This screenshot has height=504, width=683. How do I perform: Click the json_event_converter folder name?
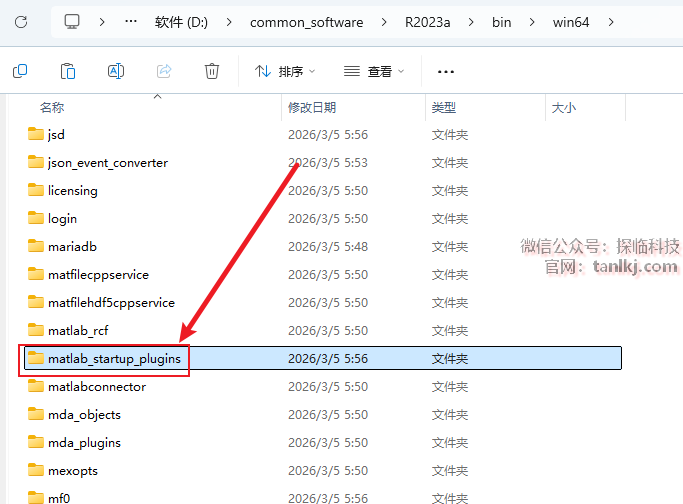pos(108,163)
